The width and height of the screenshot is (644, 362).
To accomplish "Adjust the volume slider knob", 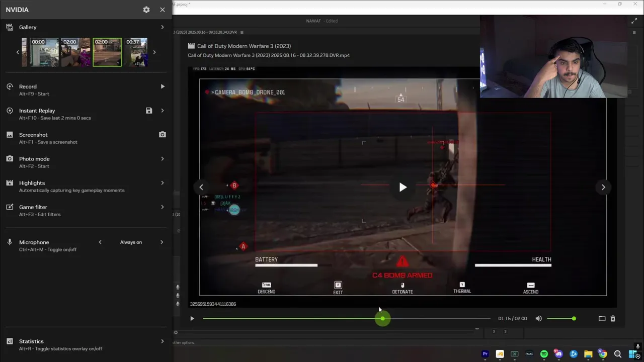I will click(x=574, y=318).
